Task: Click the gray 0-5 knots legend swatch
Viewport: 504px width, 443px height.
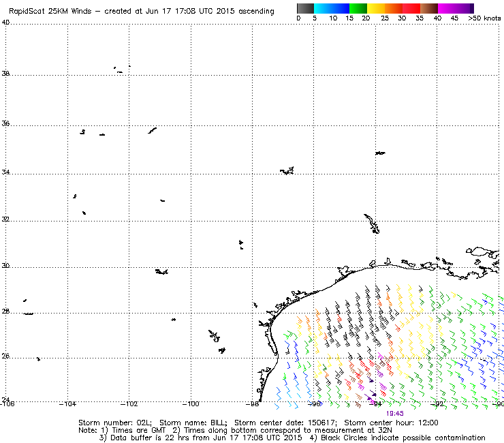Action: (305, 8)
